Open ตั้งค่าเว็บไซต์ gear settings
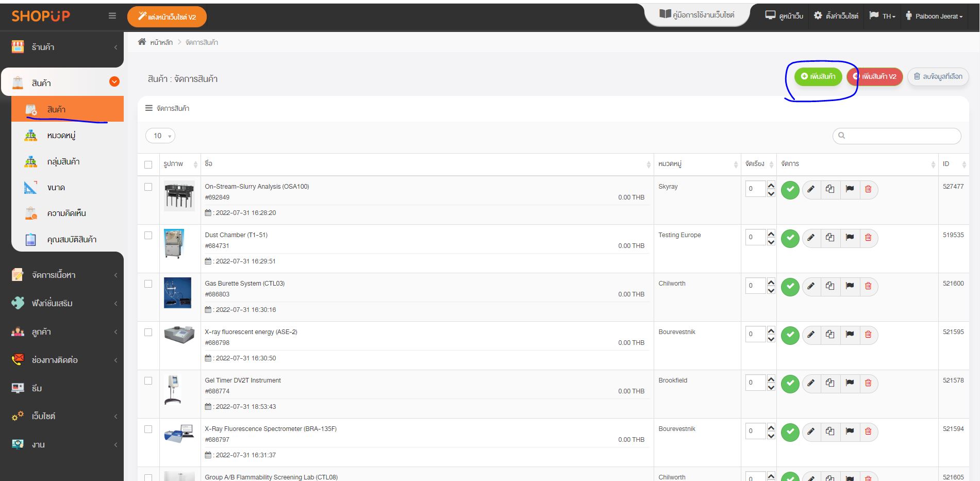The height and width of the screenshot is (481, 980). pos(836,16)
